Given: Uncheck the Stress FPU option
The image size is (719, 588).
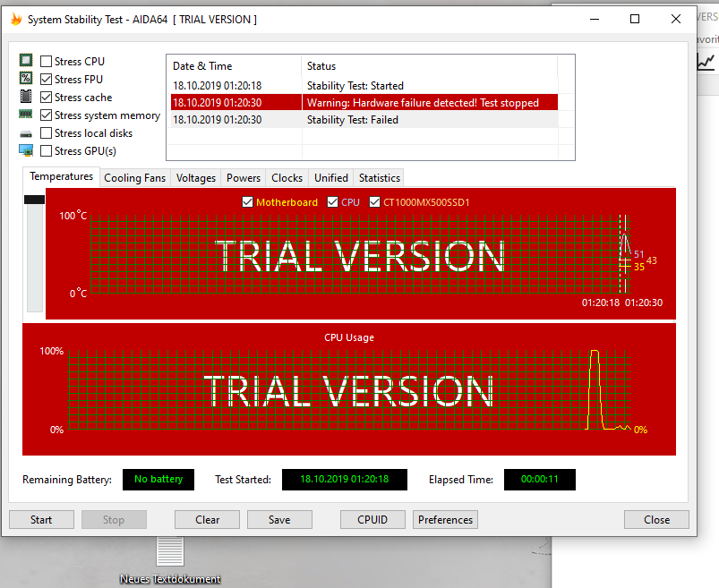Looking at the screenshot, I should pyautogui.click(x=46, y=80).
